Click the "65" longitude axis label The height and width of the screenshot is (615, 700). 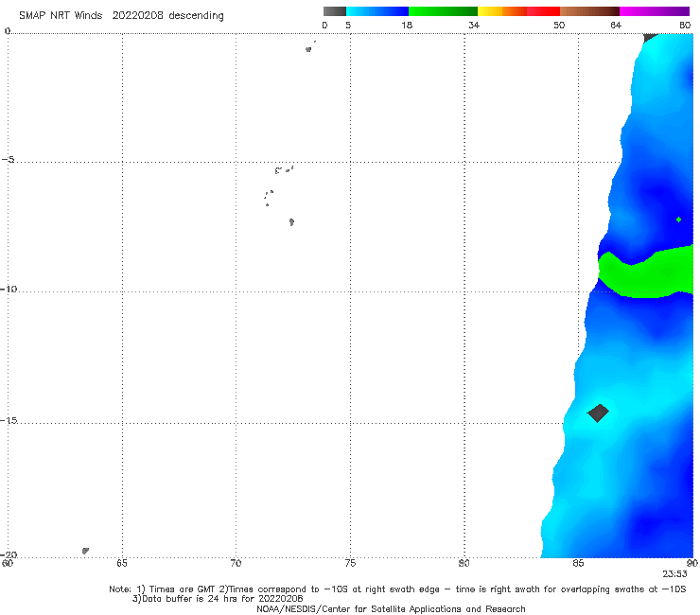click(121, 563)
